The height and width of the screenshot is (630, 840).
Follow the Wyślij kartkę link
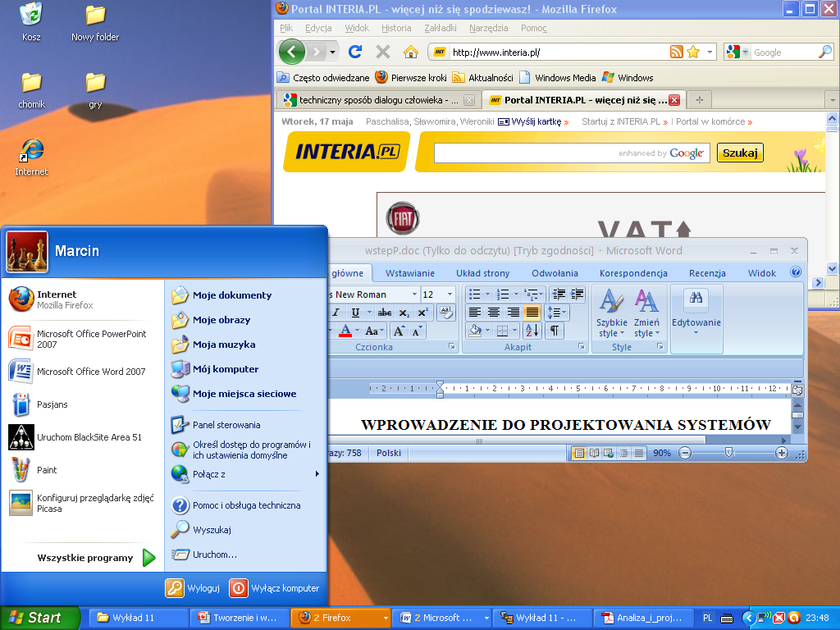536,121
